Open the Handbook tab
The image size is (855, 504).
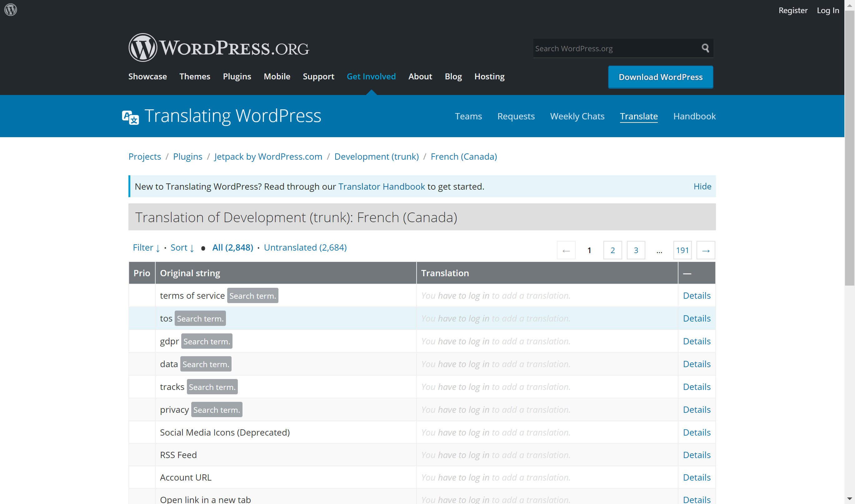pyautogui.click(x=694, y=116)
